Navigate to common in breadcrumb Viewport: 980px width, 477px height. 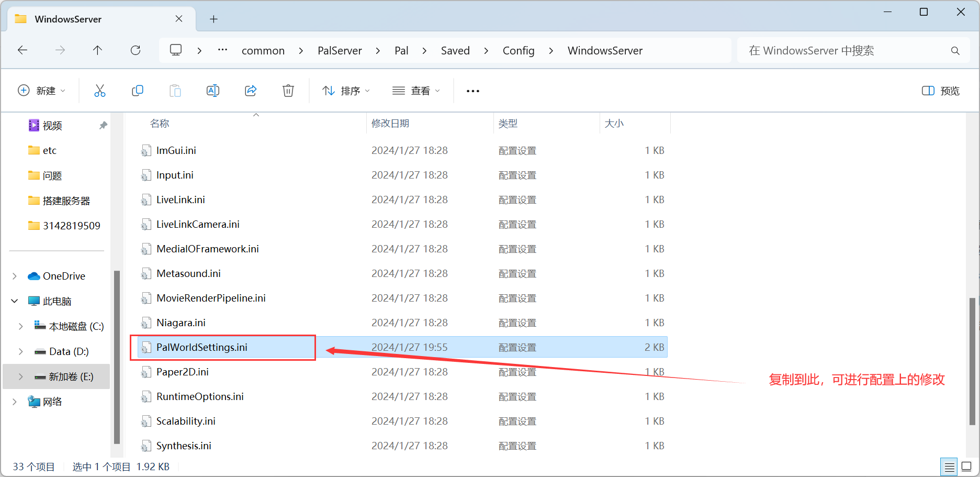click(263, 51)
